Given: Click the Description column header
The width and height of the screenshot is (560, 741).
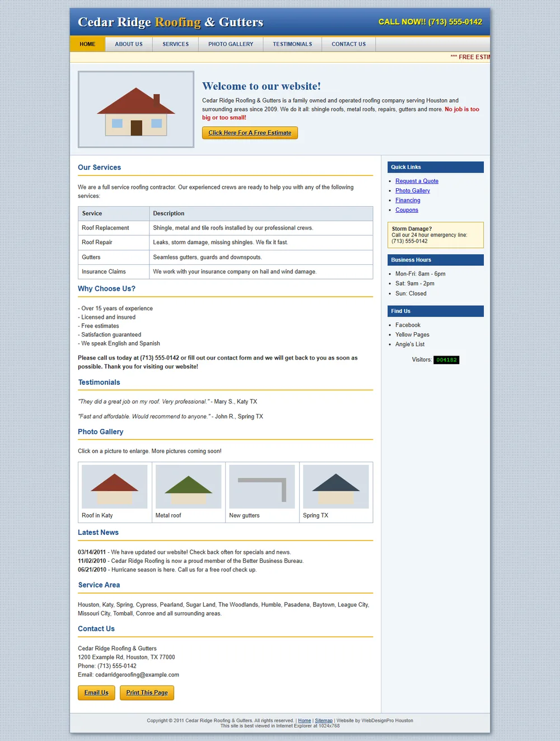Looking at the screenshot, I should coord(261,213).
